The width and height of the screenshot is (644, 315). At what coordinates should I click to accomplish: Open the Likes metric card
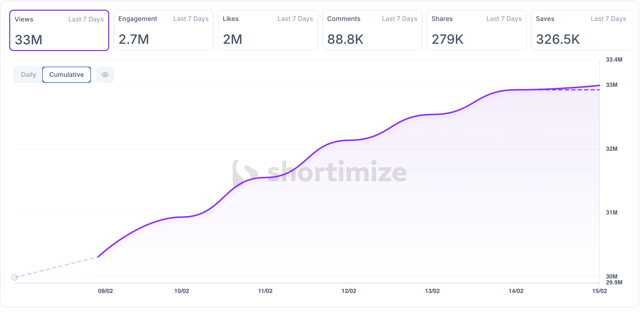point(267,30)
